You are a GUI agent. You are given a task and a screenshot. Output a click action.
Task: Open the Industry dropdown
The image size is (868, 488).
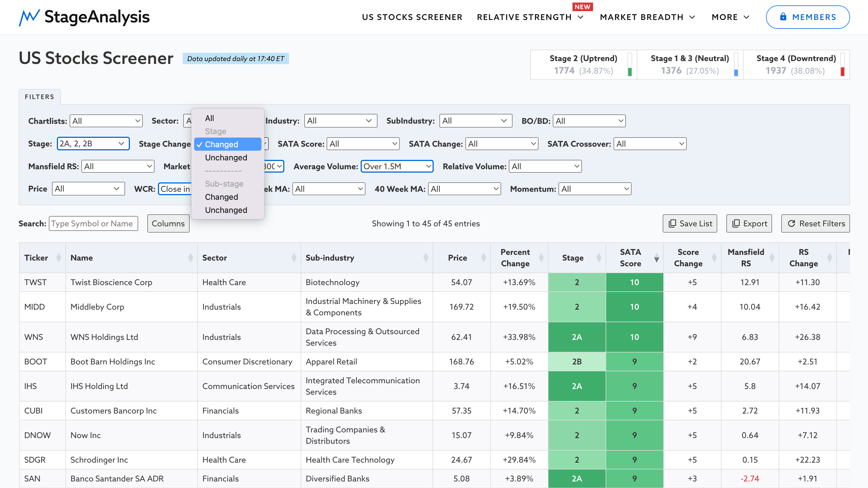341,120
